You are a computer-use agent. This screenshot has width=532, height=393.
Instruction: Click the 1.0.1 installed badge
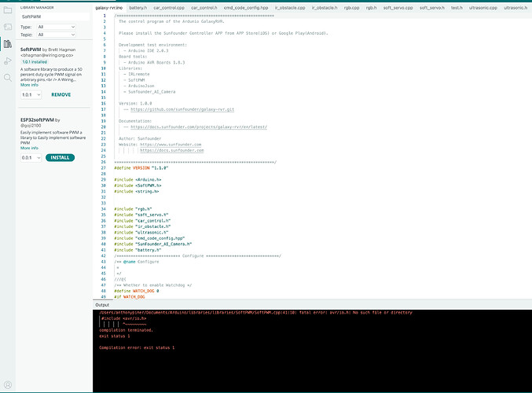35,62
